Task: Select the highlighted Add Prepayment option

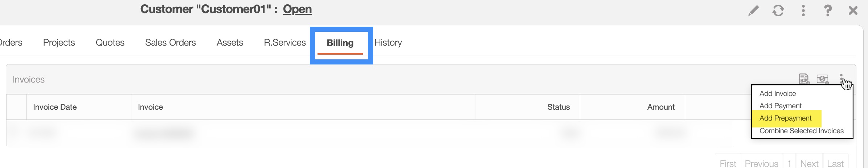Action: tap(786, 118)
